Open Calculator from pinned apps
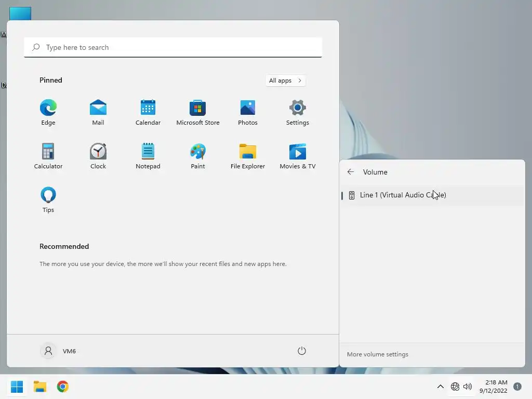The image size is (532, 399). pyautogui.click(x=48, y=156)
